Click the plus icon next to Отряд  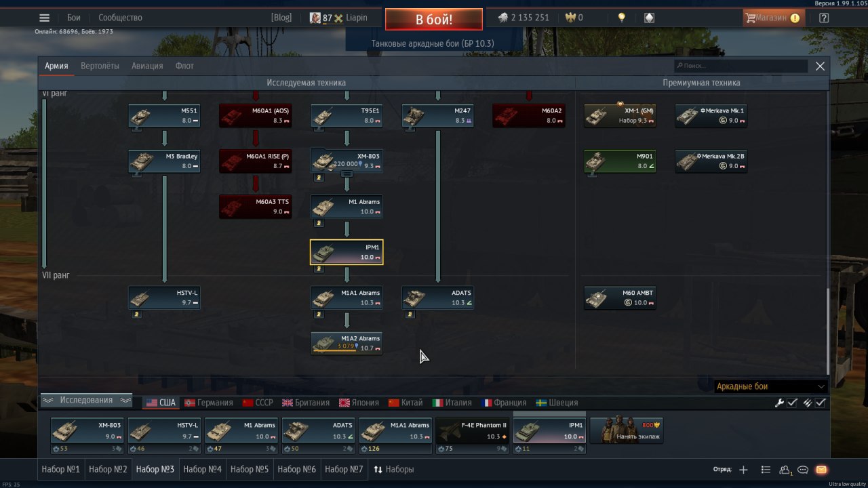743,470
